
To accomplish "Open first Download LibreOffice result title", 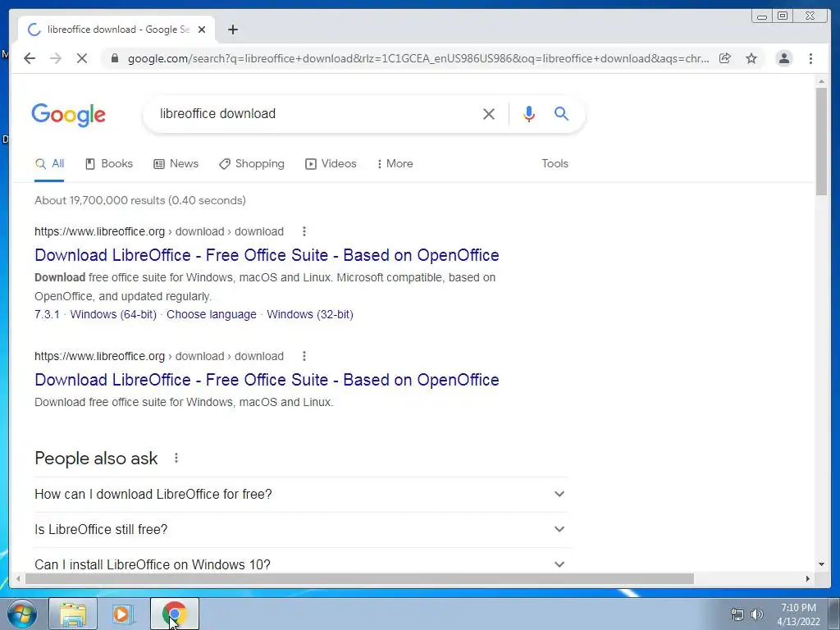I will coord(267,255).
